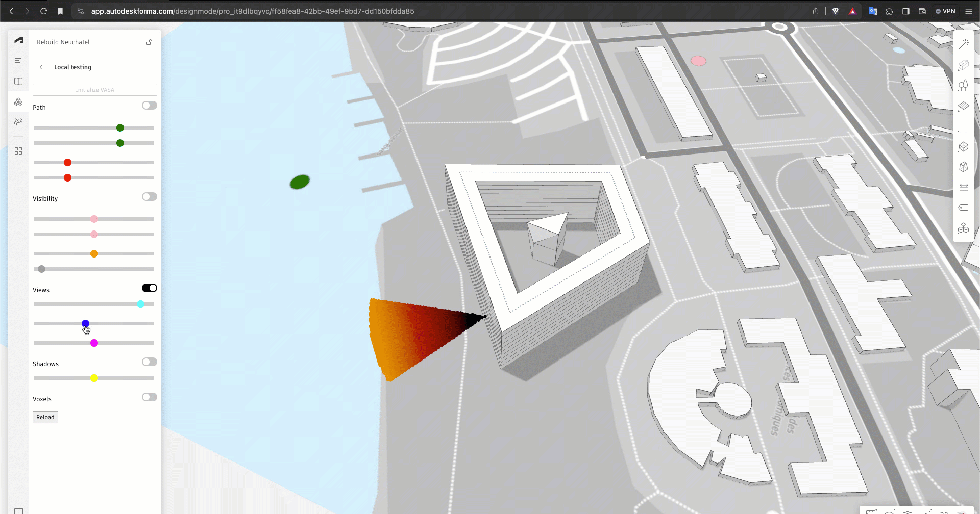Viewport: 980px width, 514px height.
Task: Open the open-book library icon in sidebar
Action: (18, 81)
